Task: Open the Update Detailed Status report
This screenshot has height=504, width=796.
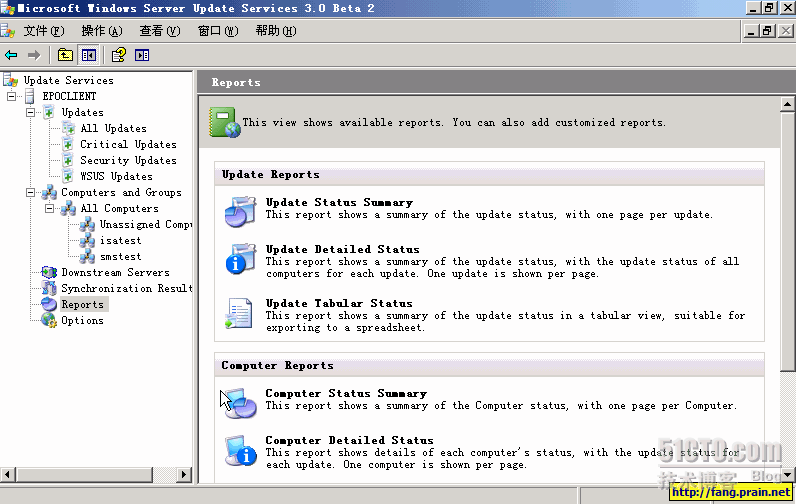Action: 343,249
